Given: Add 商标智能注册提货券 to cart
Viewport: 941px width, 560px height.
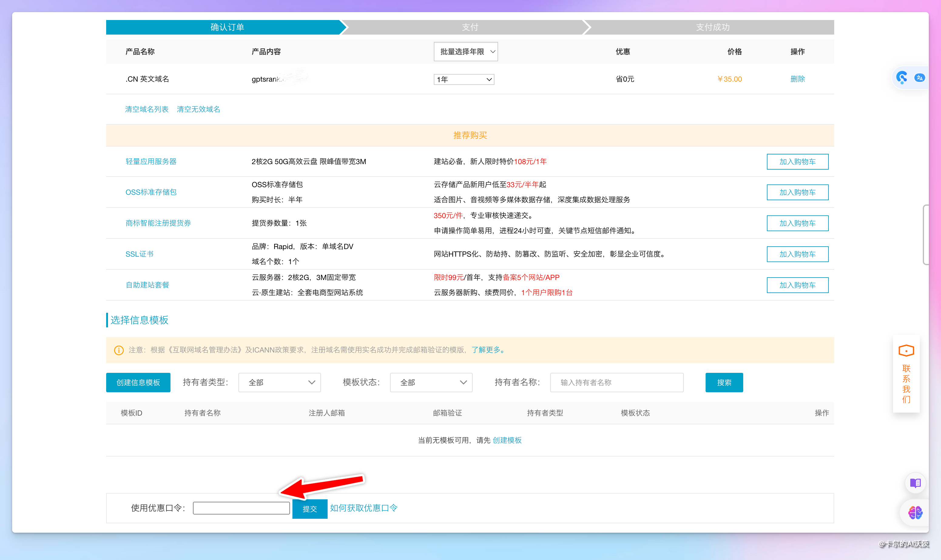Looking at the screenshot, I should click(x=797, y=223).
